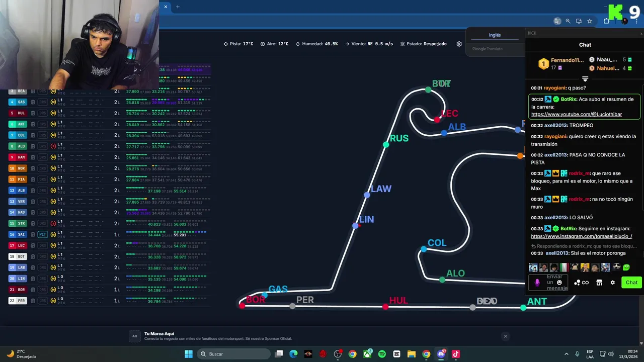Select the COL driver badge in timing table
The image size is (644, 362).
tap(18, 135)
